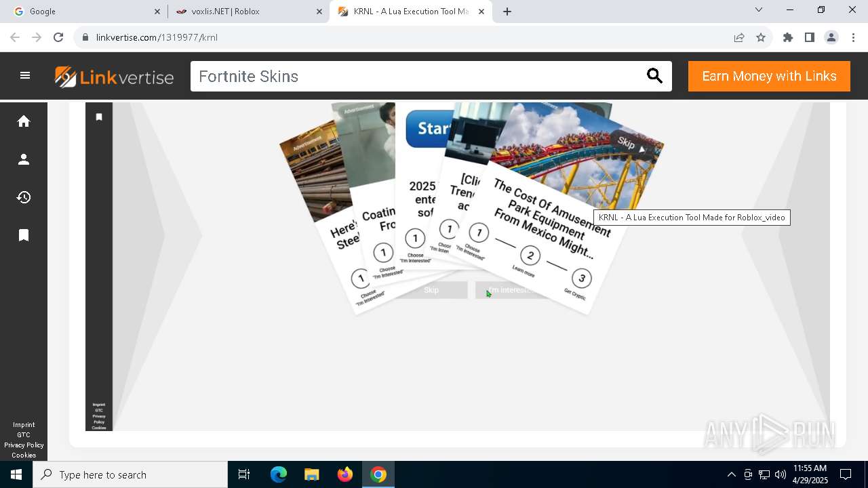Open the Chrome extensions puzzle icon
Screen dimensions: 868x488
click(x=788, y=37)
